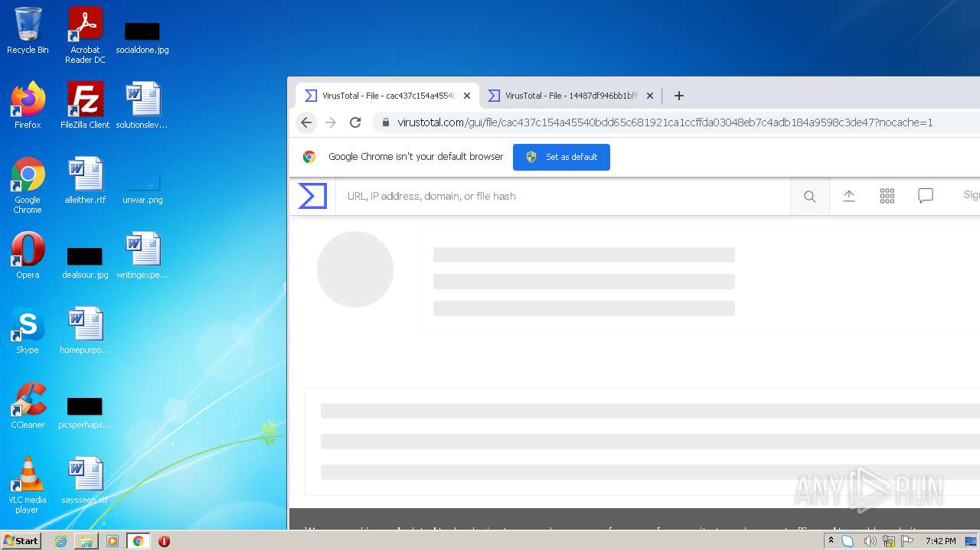Open the volume control tray icon
The image size is (980, 551).
(x=870, y=541)
